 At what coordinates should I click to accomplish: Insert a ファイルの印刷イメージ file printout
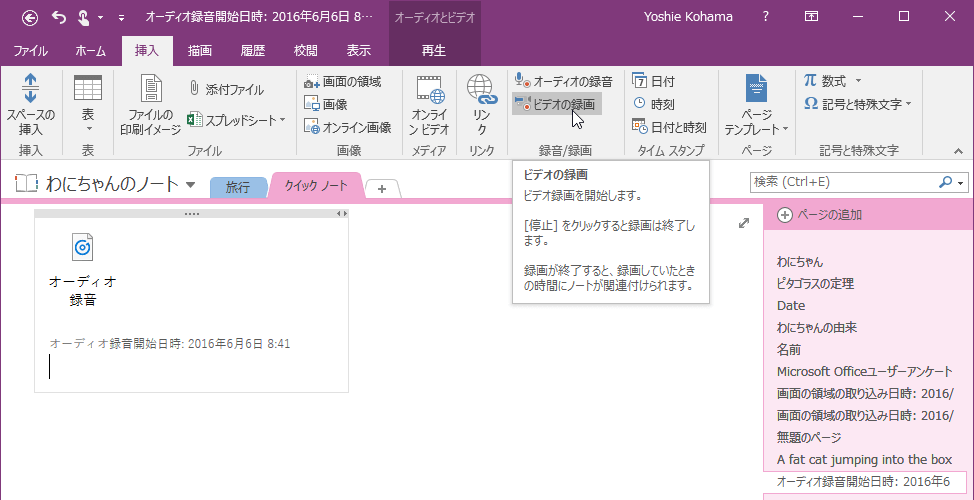(x=150, y=106)
